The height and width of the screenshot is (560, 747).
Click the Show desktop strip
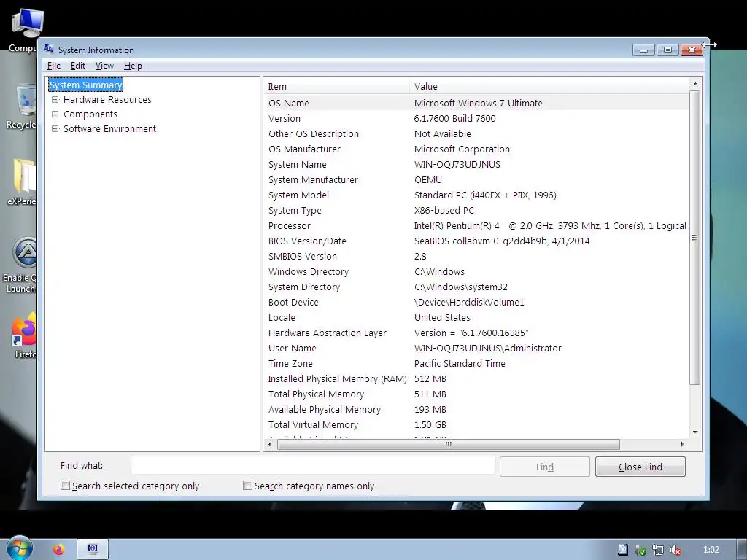coord(741,550)
